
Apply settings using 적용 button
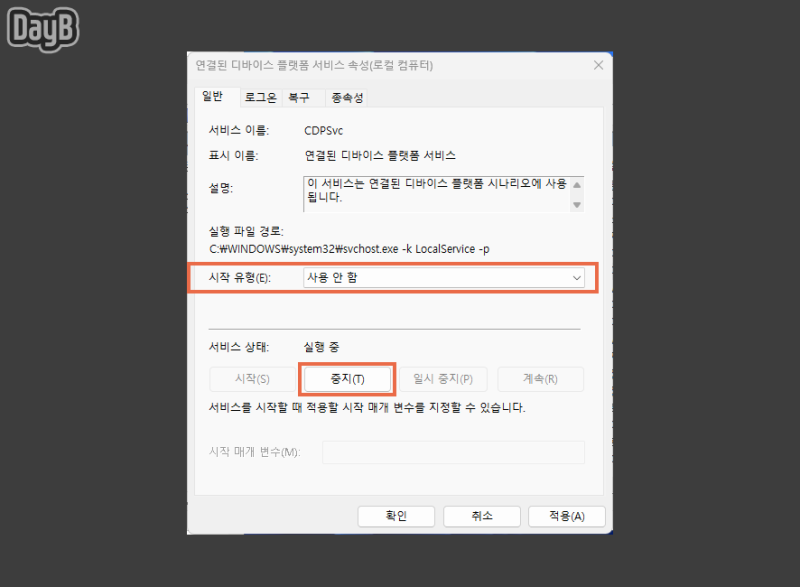click(566, 516)
